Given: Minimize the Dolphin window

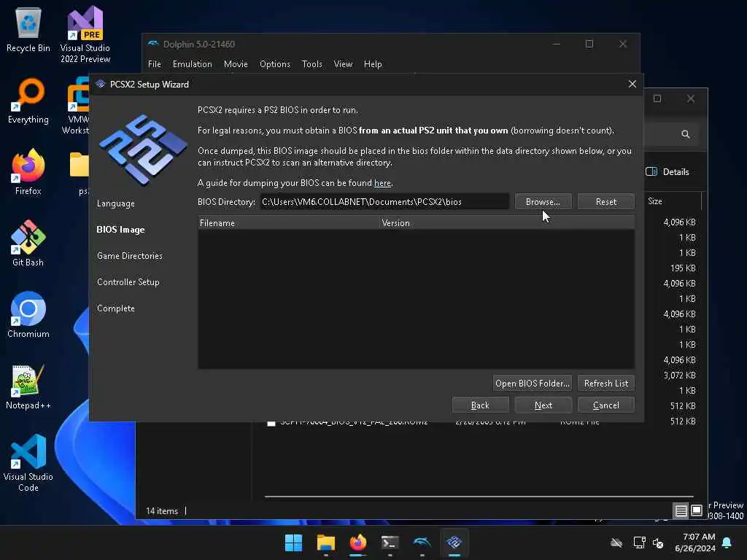Looking at the screenshot, I should click(x=557, y=44).
